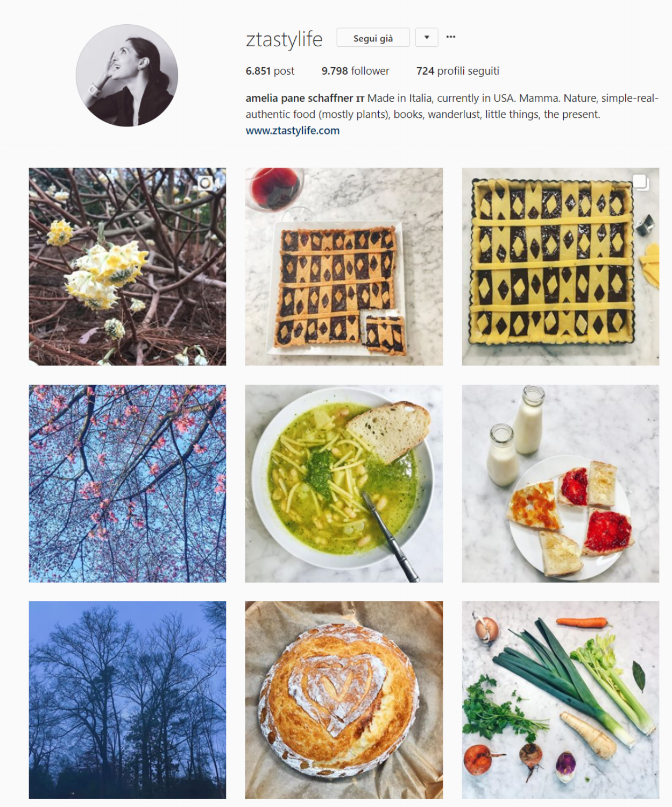Image resolution: width=672 pixels, height=807 pixels.
Task: Open the 724 profili seguiti list
Action: pyautogui.click(x=458, y=71)
